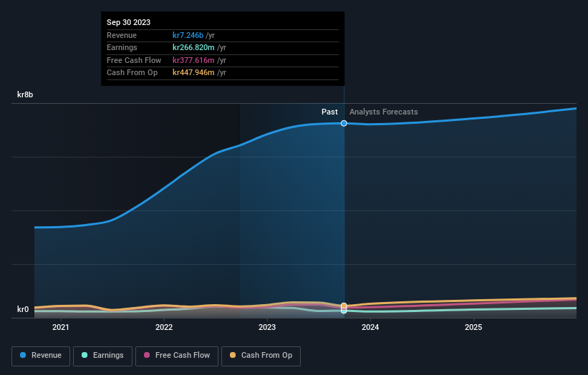Select the Revenue data point at Sep 30 2023
Viewport: 588px width, 375px height.
tap(344, 123)
